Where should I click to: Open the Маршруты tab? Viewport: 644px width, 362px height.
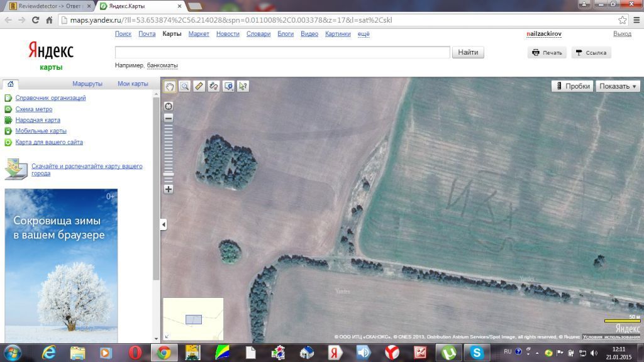point(87,84)
